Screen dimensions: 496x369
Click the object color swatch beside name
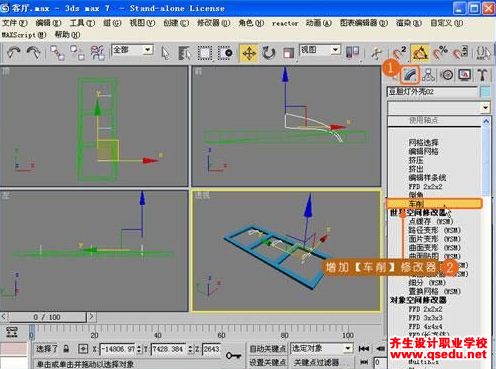click(485, 92)
